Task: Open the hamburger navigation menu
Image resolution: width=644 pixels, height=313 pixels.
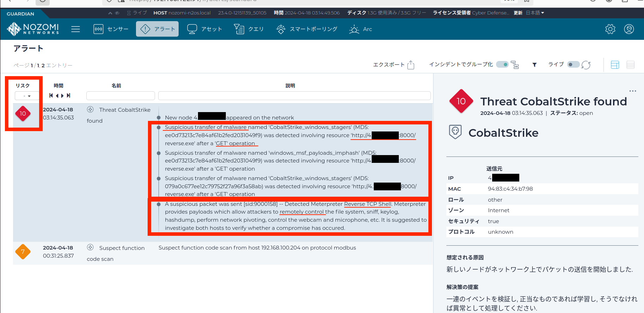Action: 75,29
